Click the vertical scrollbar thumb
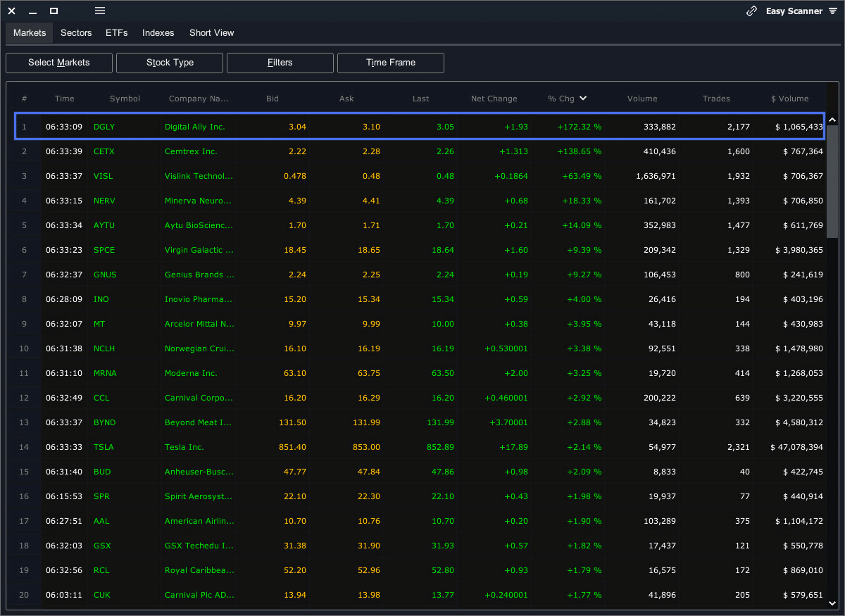Image resolution: width=845 pixels, height=616 pixels. [x=832, y=182]
